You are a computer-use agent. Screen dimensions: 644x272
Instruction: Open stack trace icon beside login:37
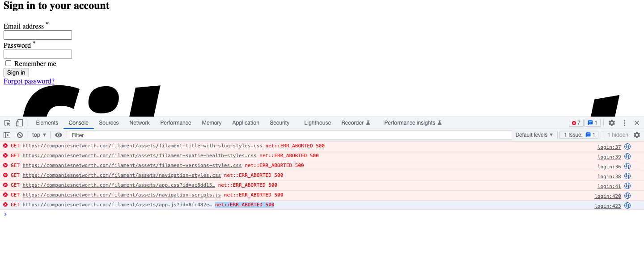[627, 146]
